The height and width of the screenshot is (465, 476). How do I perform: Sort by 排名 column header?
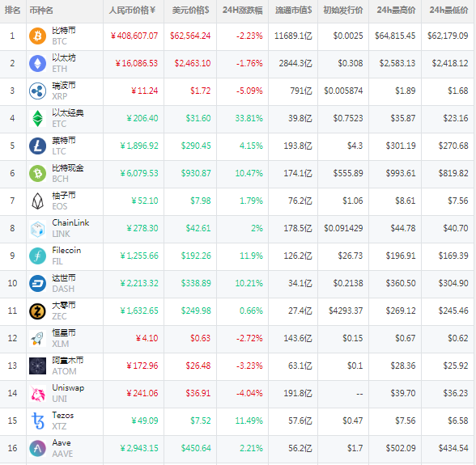[x=12, y=11]
